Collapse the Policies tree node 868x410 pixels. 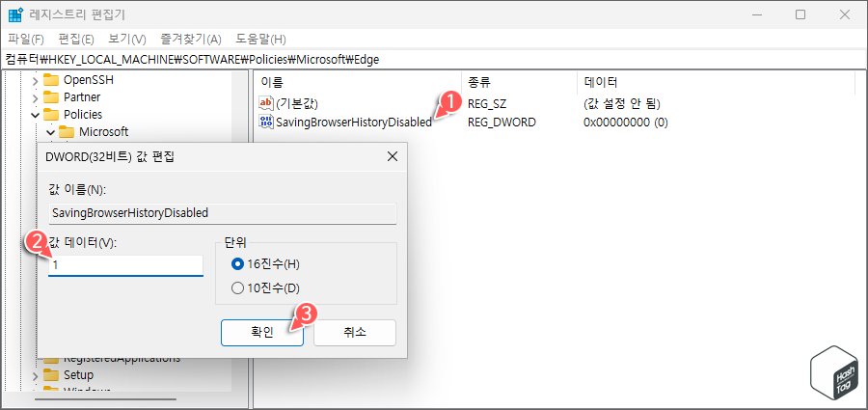pos(36,115)
